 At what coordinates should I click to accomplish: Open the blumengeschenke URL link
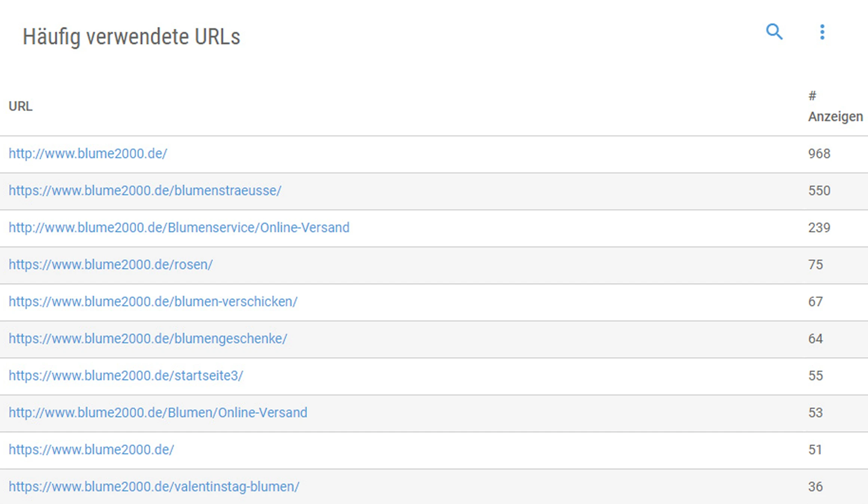pyautogui.click(x=148, y=339)
